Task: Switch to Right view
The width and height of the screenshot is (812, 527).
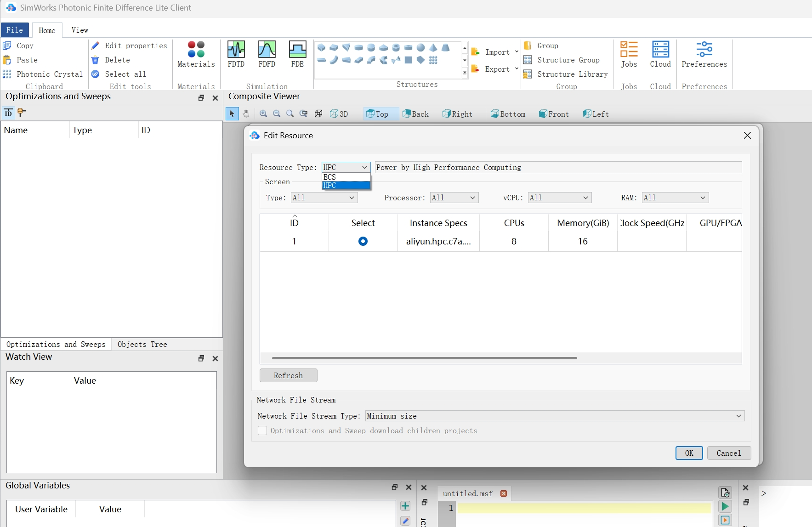Action: point(457,113)
